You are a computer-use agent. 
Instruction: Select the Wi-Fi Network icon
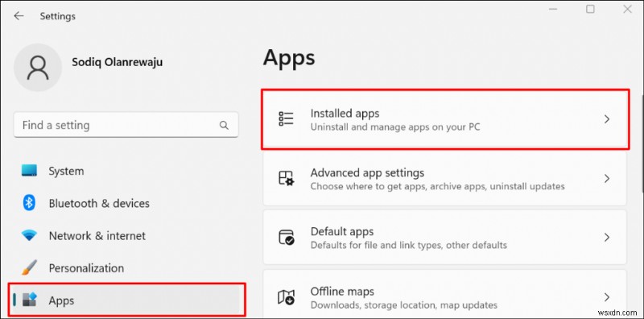[x=29, y=236]
